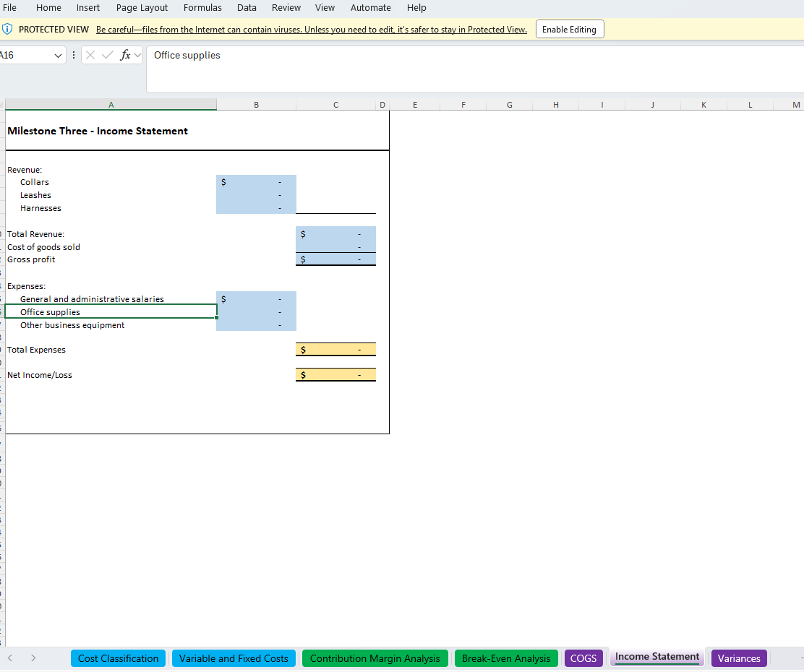The width and height of the screenshot is (804, 672).
Task: Select the Office supplies cell
Action: [111, 311]
